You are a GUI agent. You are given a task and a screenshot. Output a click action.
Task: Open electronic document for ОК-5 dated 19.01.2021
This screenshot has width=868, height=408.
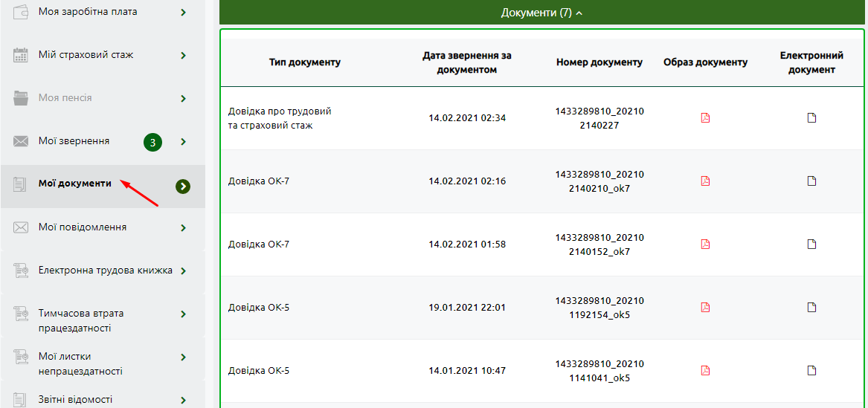tap(811, 307)
